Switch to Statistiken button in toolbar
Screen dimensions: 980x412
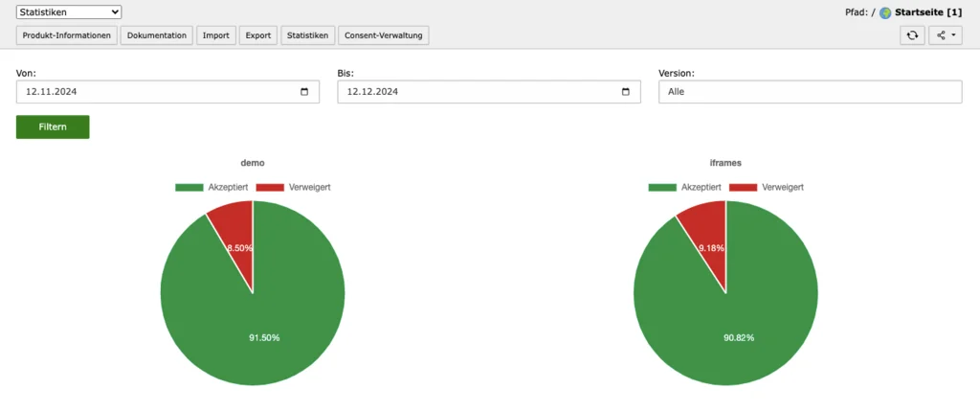[x=307, y=35]
